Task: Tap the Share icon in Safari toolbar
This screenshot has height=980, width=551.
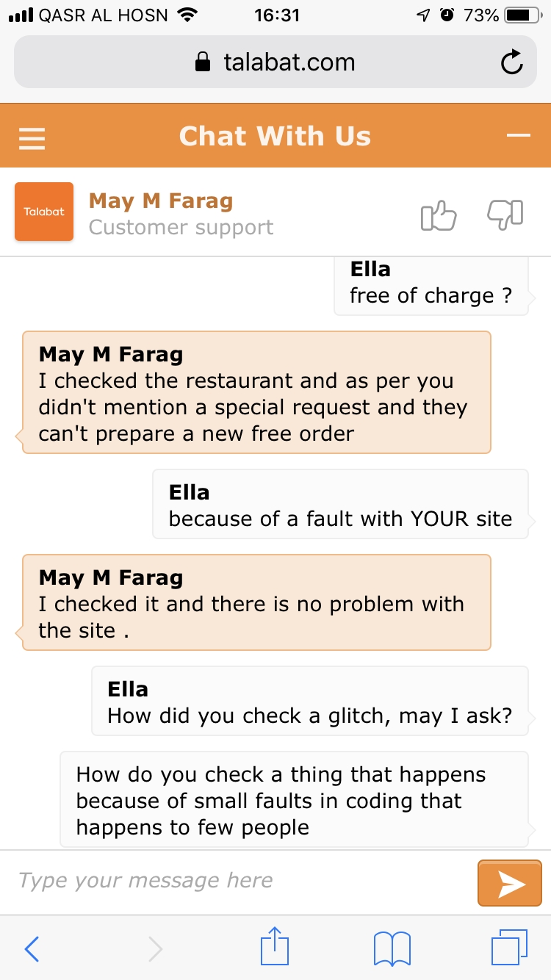Action: coord(275,947)
